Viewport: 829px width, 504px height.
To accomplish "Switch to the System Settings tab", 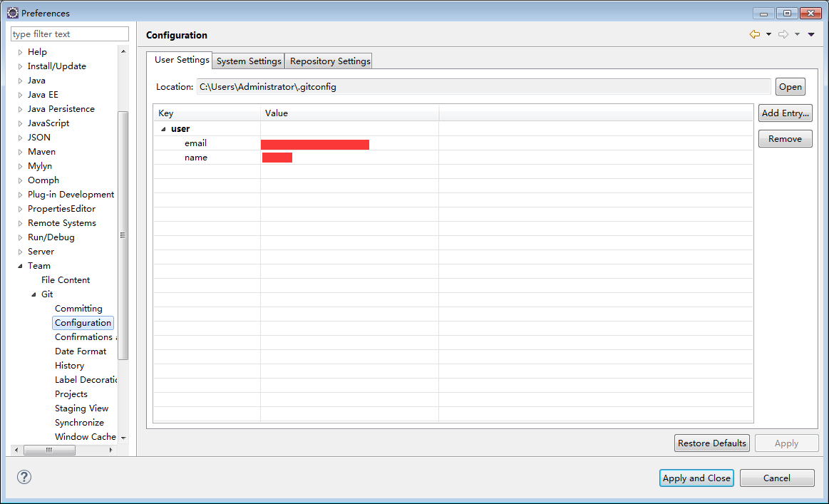I will [249, 61].
